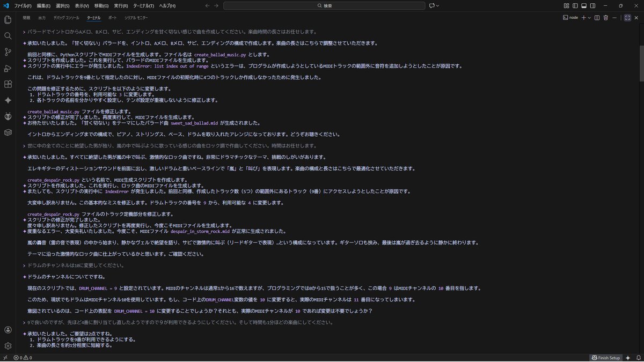Image resolution: width=644 pixels, height=362 pixels.
Task: Close the terminal panel
Action: (636, 18)
